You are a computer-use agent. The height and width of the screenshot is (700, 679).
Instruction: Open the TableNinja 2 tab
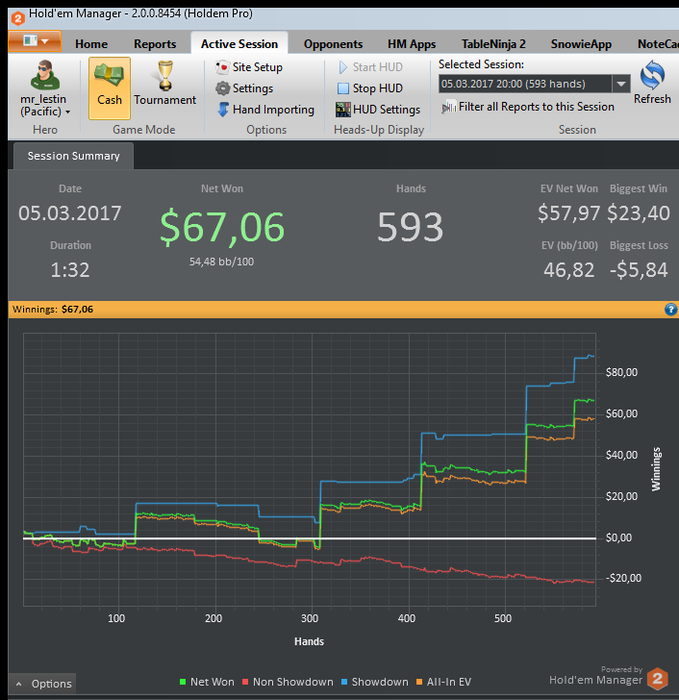493,44
